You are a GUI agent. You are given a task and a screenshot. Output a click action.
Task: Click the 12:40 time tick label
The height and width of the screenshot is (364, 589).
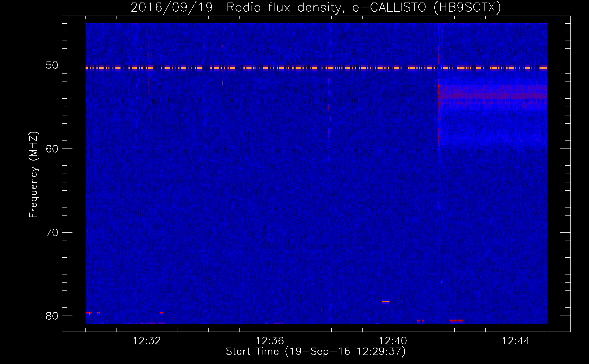pos(393,341)
